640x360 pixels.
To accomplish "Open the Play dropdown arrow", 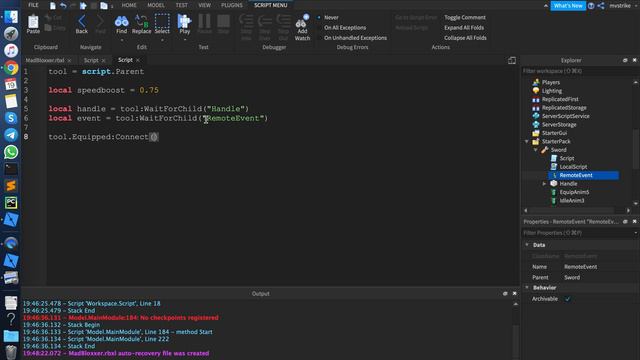I will (x=185, y=40).
